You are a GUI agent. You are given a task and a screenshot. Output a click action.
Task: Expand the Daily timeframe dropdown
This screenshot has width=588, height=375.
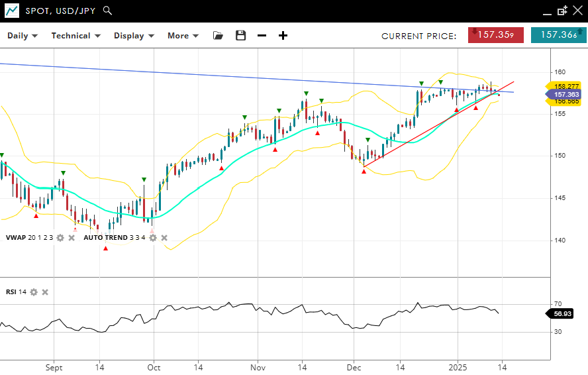coord(23,36)
